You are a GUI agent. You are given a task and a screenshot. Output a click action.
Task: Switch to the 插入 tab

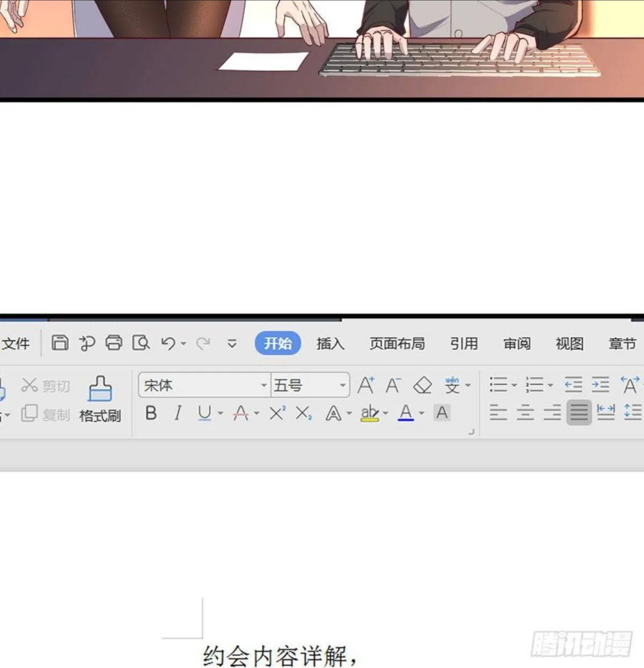coord(330,344)
